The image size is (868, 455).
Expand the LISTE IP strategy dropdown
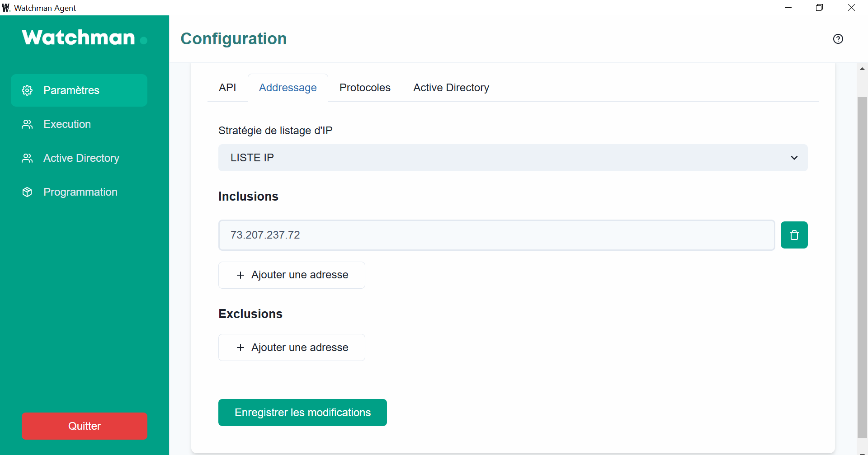(x=513, y=158)
